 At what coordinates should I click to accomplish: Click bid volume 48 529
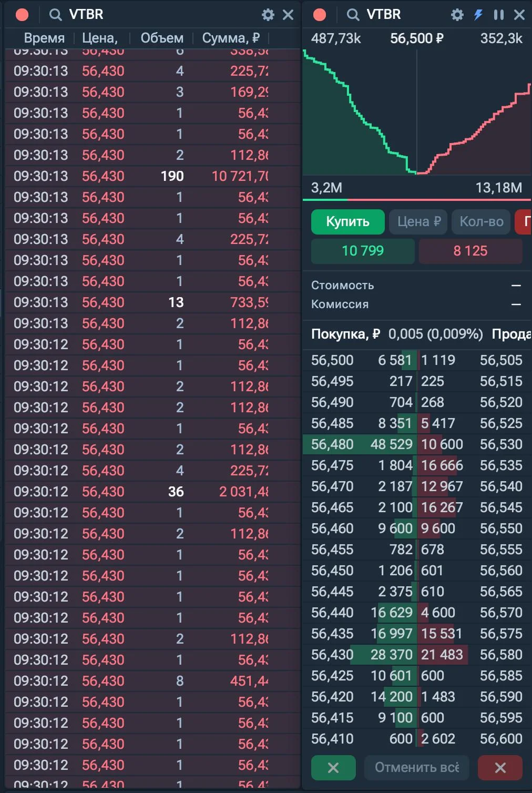pyautogui.click(x=392, y=444)
